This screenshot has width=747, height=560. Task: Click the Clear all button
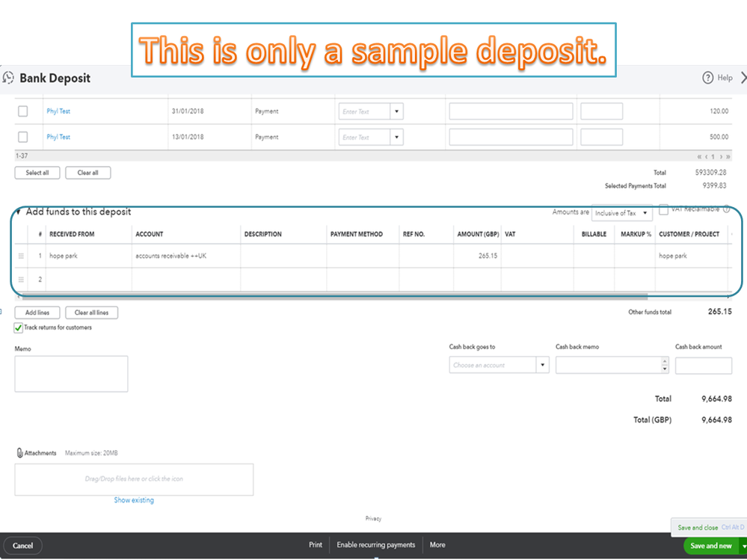(x=87, y=173)
